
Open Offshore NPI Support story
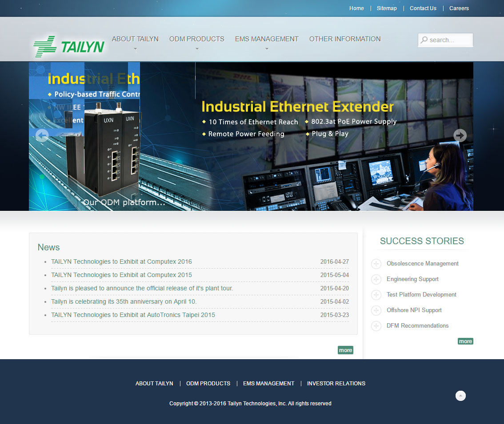tap(414, 310)
